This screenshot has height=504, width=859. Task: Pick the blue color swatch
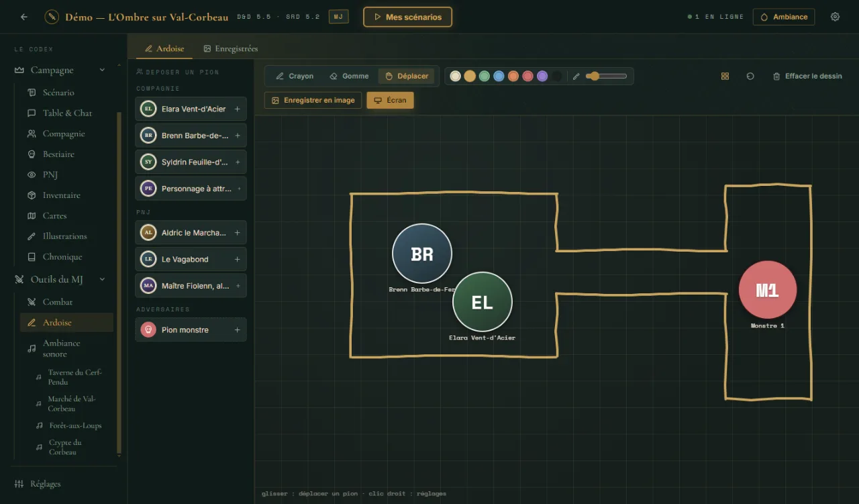499,77
